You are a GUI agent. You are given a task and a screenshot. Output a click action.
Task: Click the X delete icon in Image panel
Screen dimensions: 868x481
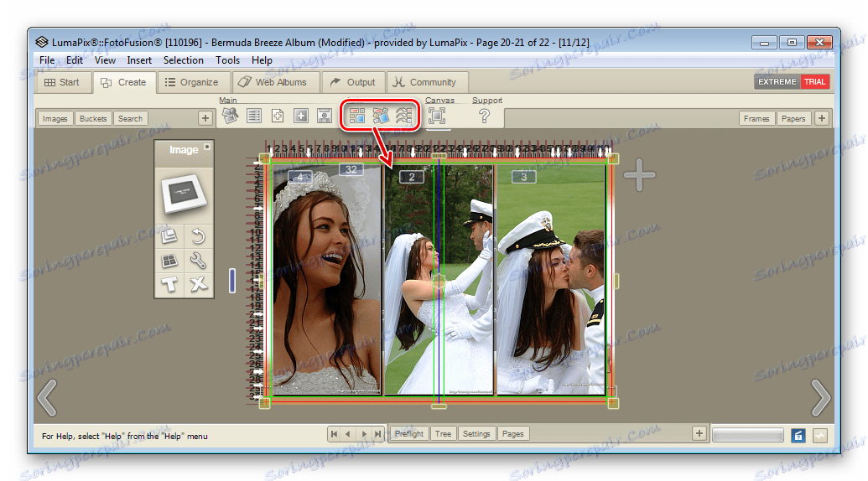pyautogui.click(x=198, y=284)
